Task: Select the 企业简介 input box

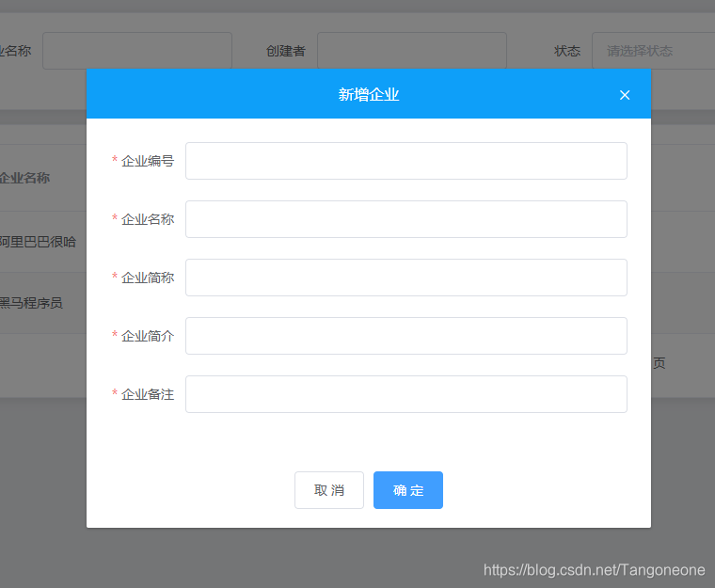Action: [405, 336]
